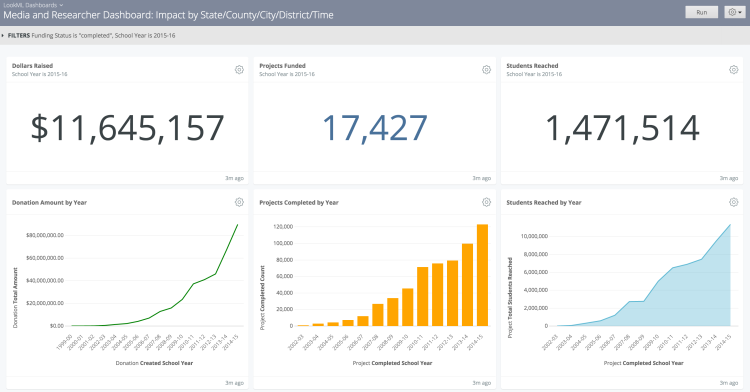Click the tallest orange bar for 2014-15
The image size is (750, 392).
482,275
